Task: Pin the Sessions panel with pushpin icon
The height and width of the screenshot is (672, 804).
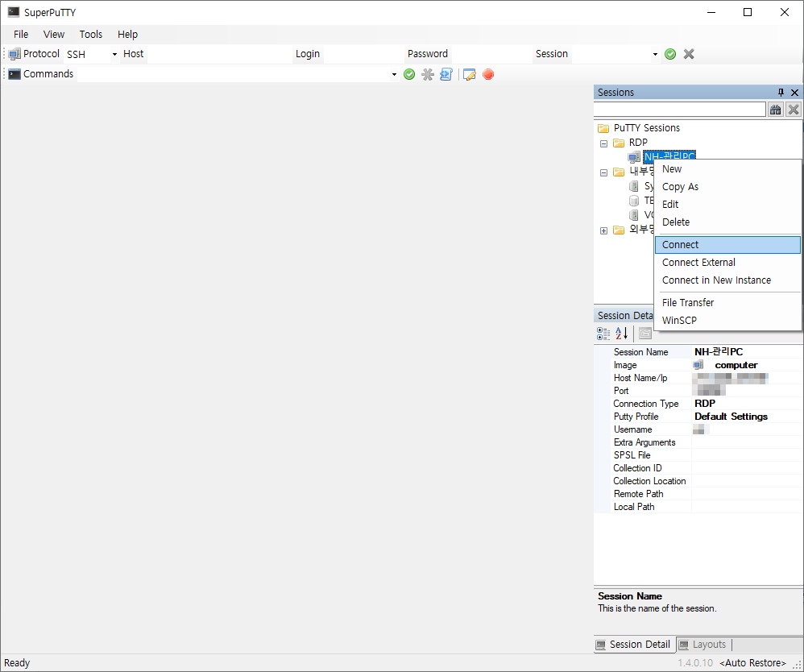Action: click(781, 93)
